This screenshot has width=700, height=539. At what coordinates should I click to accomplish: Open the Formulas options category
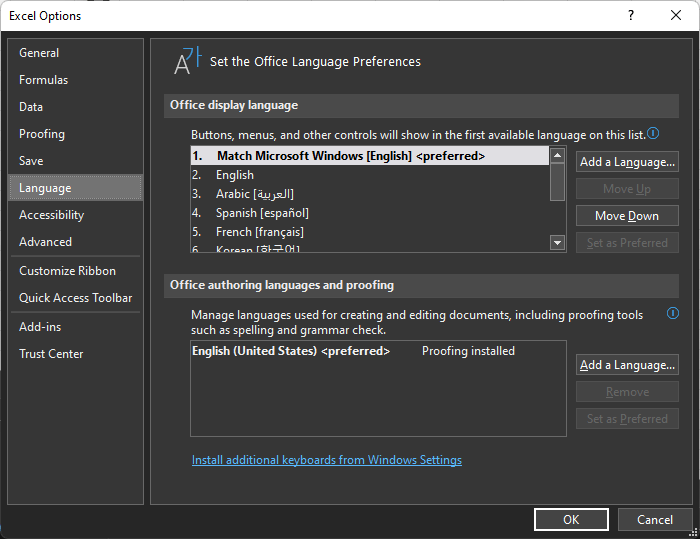[75, 80]
